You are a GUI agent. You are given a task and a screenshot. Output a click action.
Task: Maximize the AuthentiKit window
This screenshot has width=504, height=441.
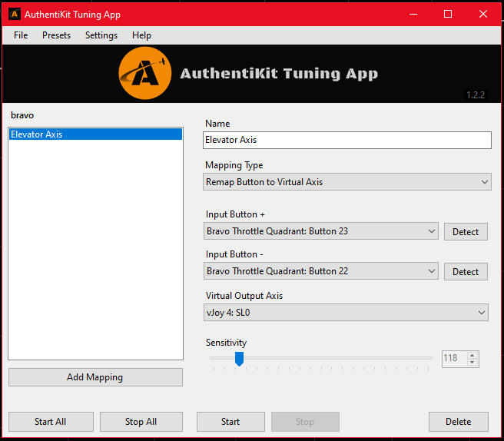coord(448,14)
